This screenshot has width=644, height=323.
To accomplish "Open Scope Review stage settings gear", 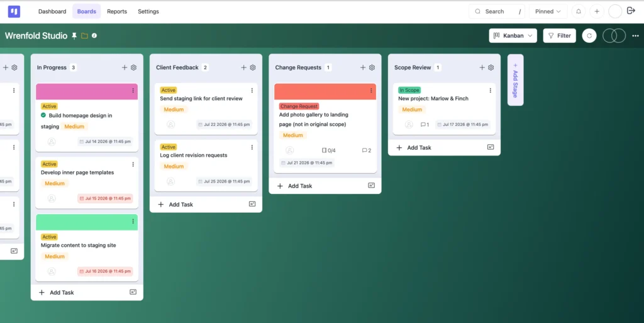I will (491, 67).
